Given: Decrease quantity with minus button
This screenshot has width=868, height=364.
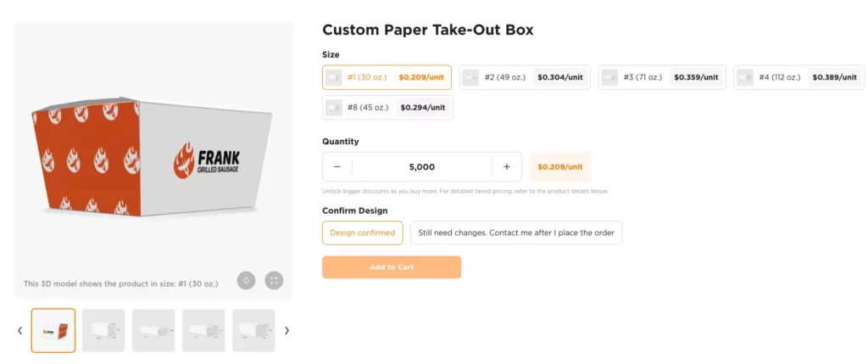Looking at the screenshot, I should point(337,167).
